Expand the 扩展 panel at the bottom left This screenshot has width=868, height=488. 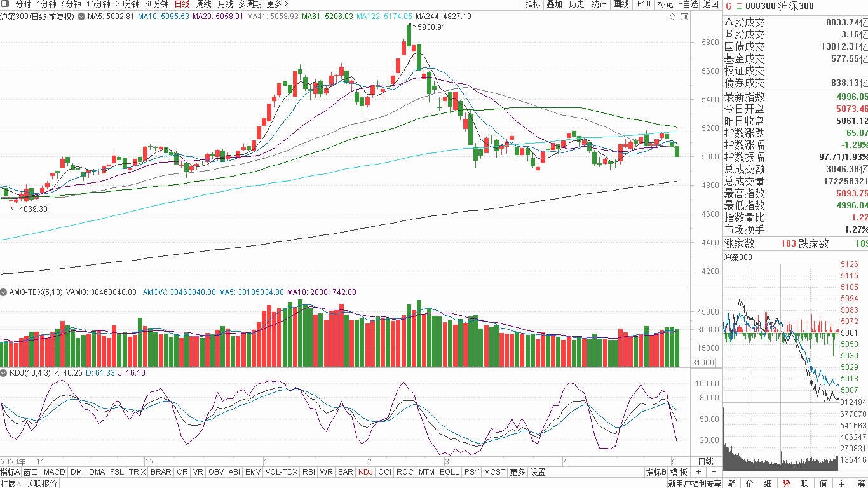[x=11, y=484]
